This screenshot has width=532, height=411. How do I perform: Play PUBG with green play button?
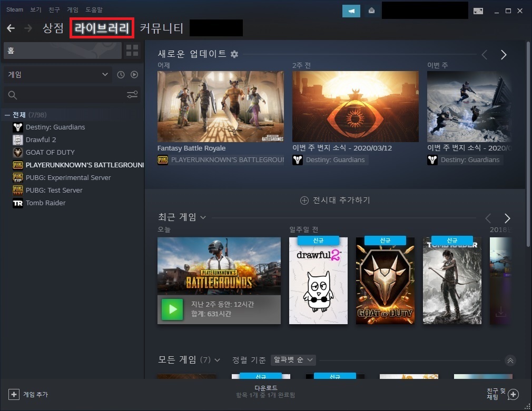(172, 309)
